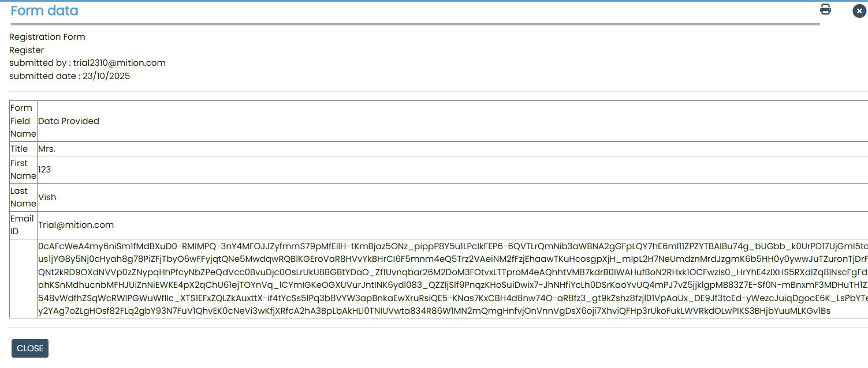Click the submitted date 23/10/2025 line
The height and width of the screenshot is (368, 868).
[69, 76]
